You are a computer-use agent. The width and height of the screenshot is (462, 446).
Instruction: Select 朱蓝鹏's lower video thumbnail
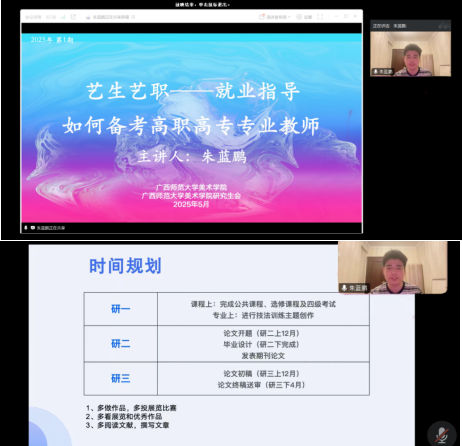pyautogui.click(x=392, y=267)
